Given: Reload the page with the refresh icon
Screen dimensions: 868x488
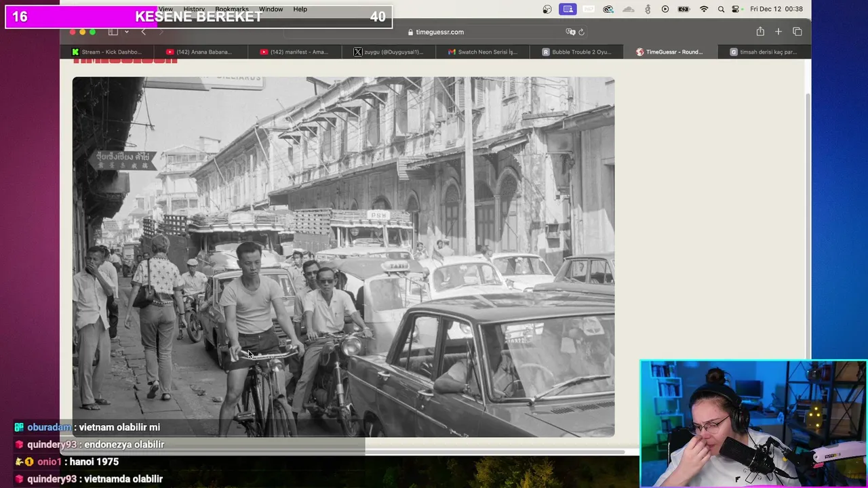Looking at the screenshot, I should [581, 32].
